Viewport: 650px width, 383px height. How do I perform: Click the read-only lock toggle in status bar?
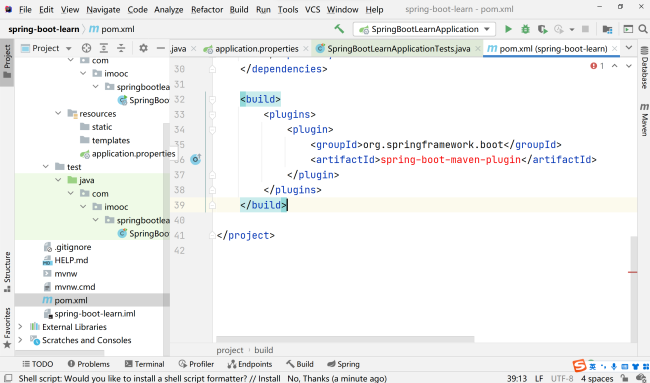coord(624,378)
